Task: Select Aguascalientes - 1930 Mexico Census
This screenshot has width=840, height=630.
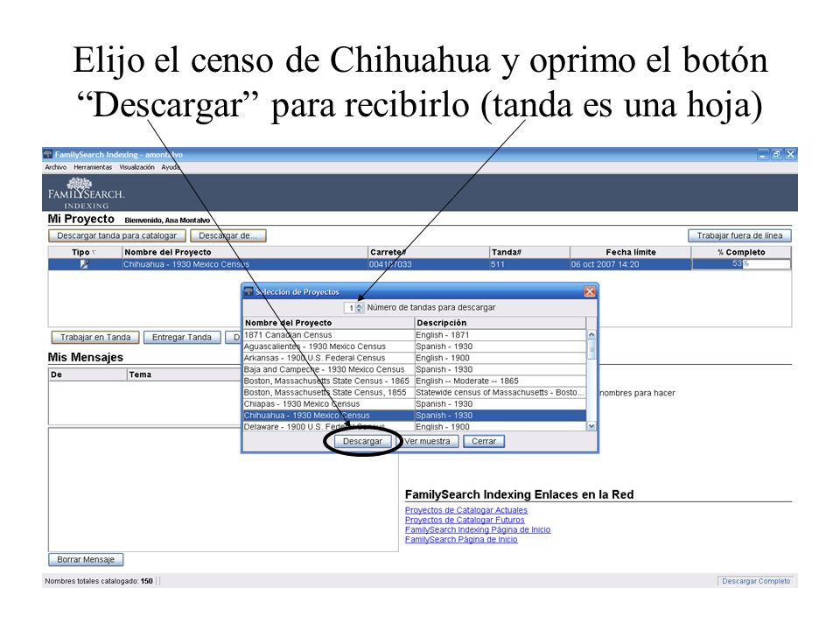Action: pyautogui.click(x=414, y=346)
